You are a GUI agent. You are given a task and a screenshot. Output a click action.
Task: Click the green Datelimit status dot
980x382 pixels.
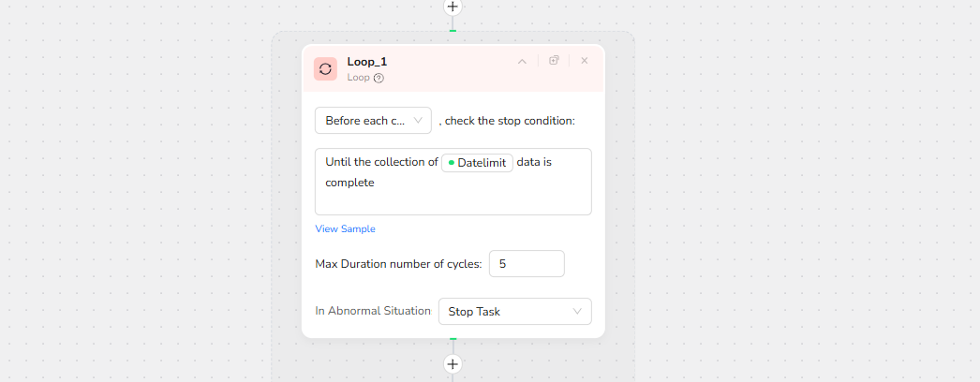click(x=451, y=162)
